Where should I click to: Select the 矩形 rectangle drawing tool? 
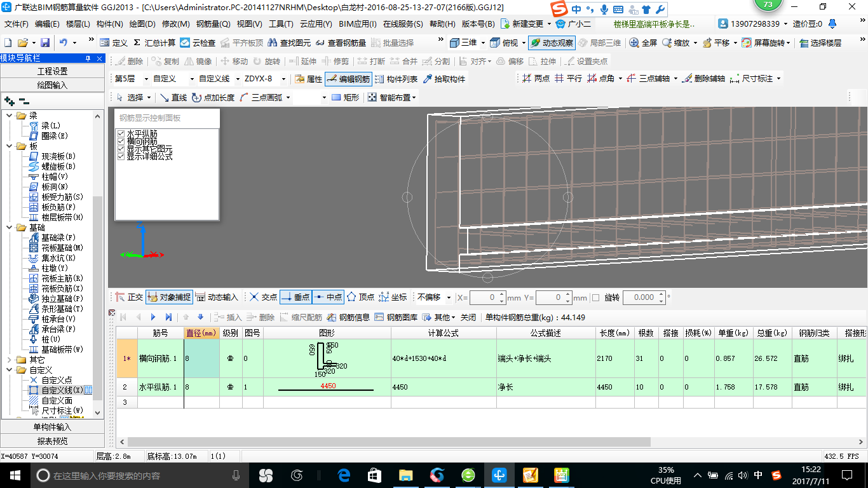coord(346,97)
